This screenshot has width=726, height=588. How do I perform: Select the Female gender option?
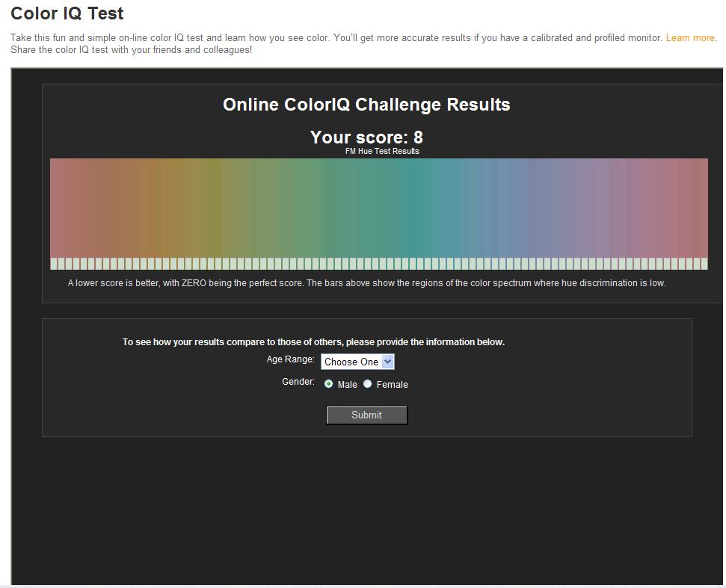click(367, 384)
